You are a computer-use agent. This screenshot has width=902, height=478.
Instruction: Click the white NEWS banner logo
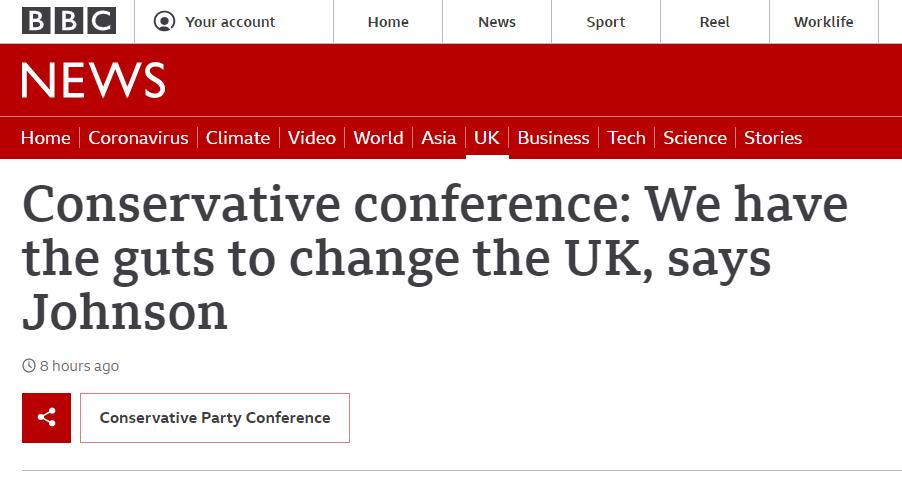(x=94, y=80)
